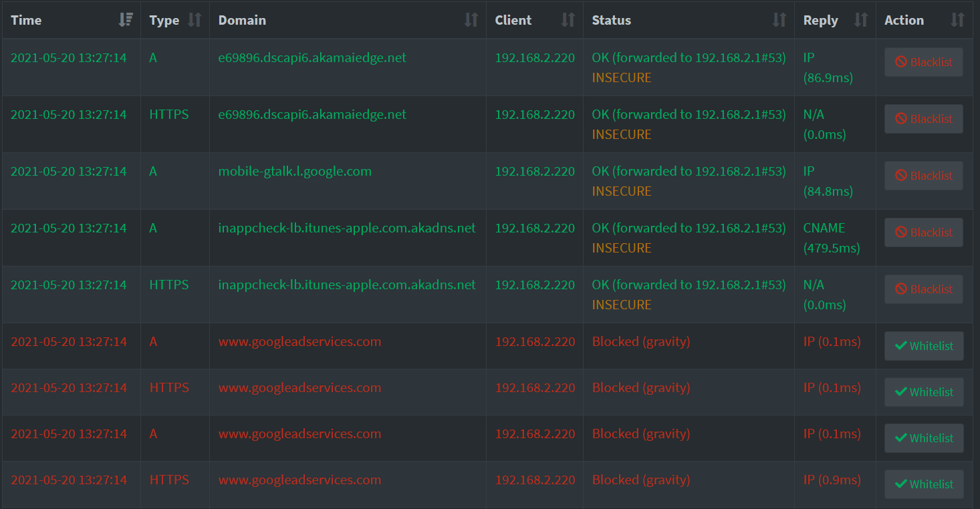Whitelist the last googleadservices HTTPS query (0.9ms)

pos(924,484)
